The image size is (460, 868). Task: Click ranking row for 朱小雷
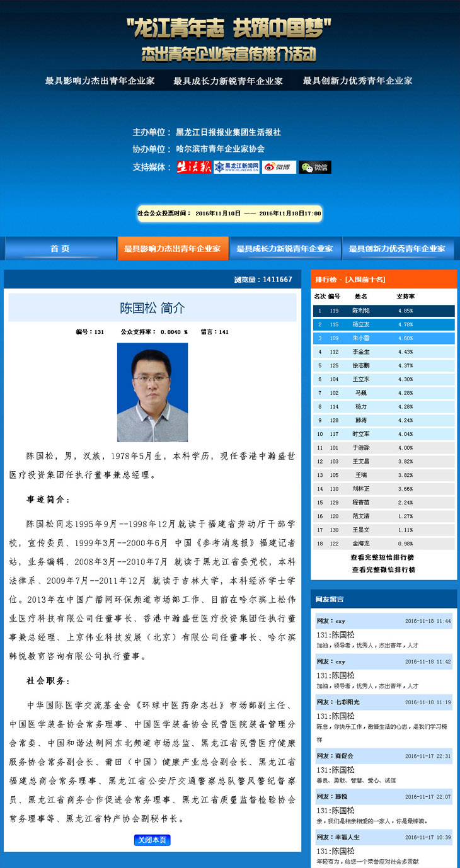[383, 338]
